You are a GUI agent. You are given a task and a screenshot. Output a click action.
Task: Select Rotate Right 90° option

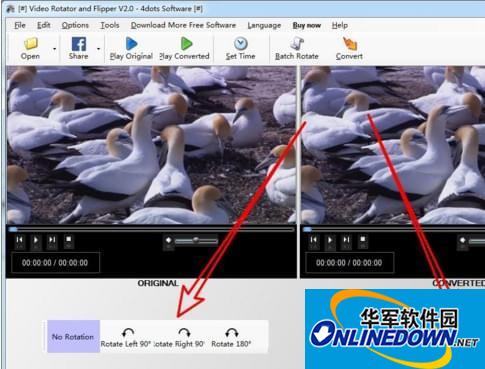[179, 337]
